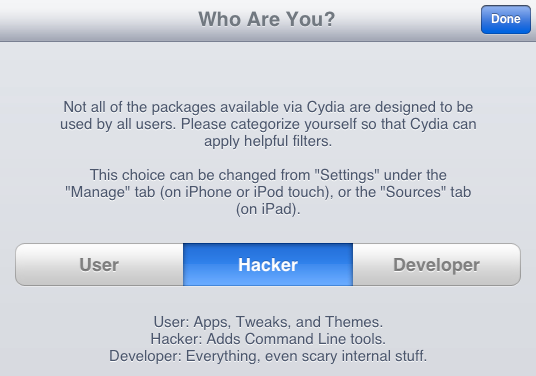Switch to the Developer segment
This screenshot has width=536, height=376.
tap(437, 265)
